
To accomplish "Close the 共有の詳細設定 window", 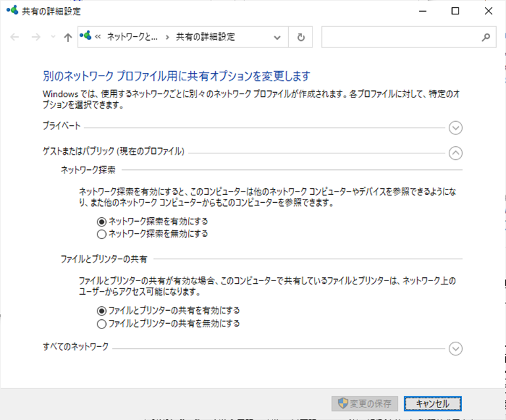I will click(x=489, y=11).
